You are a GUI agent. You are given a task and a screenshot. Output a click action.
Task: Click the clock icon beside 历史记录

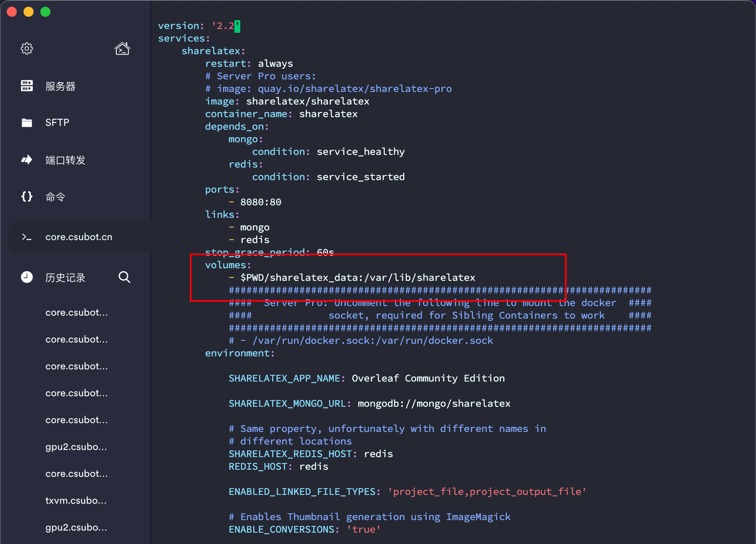pyautogui.click(x=26, y=277)
